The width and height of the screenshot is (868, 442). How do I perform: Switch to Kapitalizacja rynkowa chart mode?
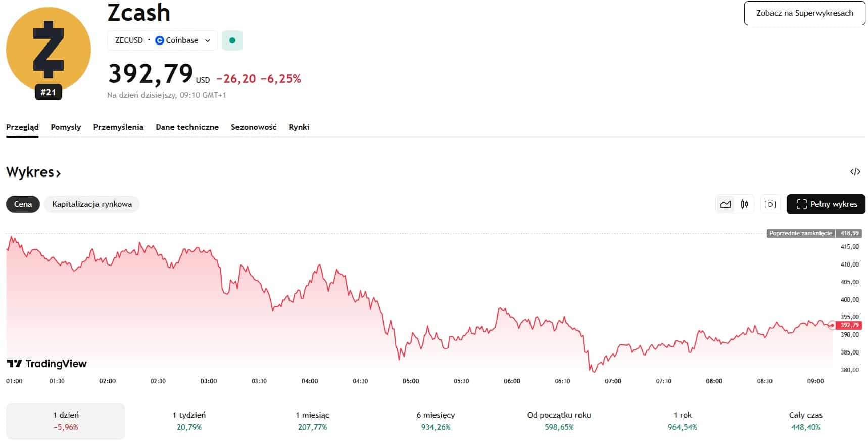tap(92, 204)
